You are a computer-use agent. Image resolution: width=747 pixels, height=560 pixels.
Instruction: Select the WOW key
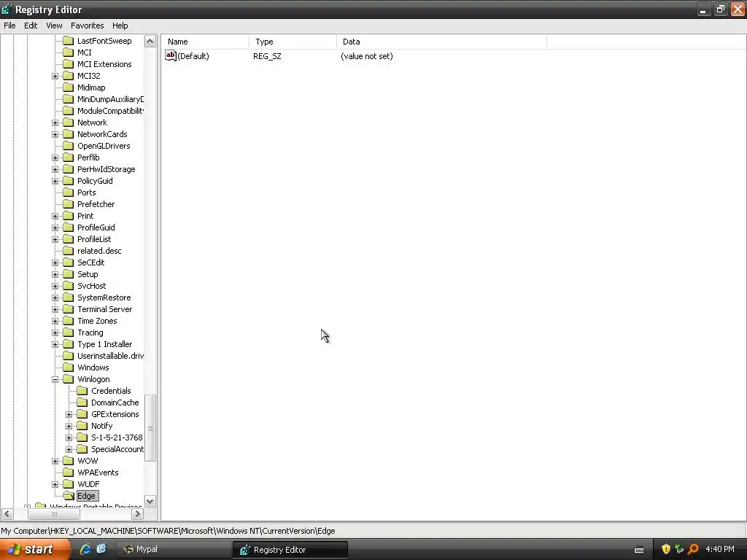pos(88,461)
